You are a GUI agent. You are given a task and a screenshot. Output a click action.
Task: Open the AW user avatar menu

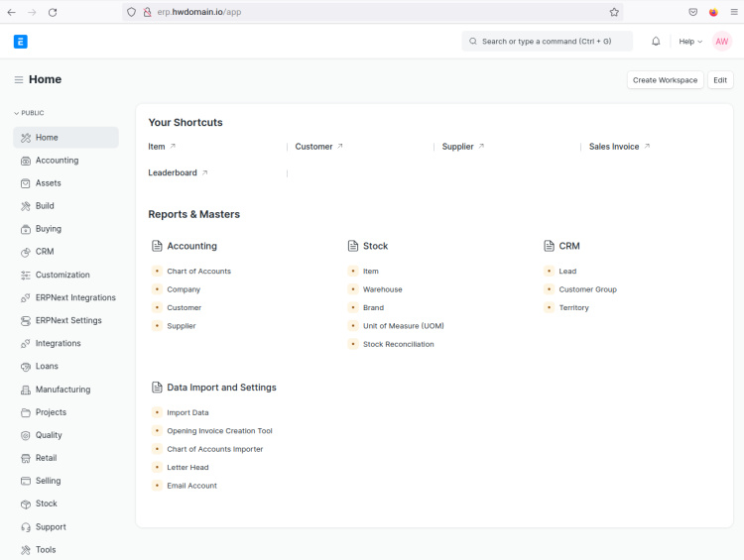click(x=721, y=42)
